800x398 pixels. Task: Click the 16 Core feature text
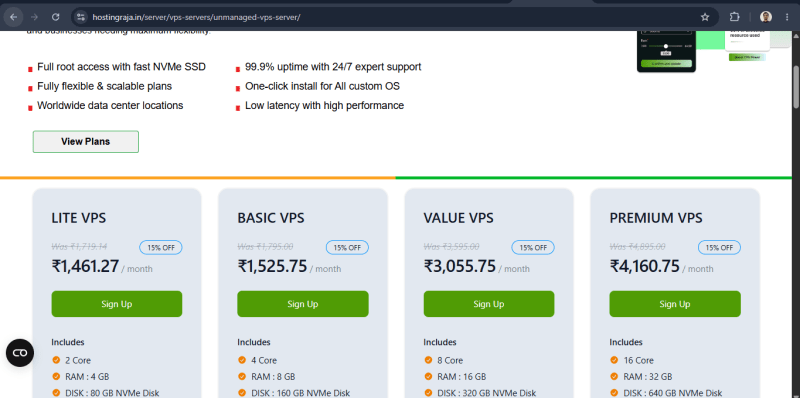tap(638, 360)
